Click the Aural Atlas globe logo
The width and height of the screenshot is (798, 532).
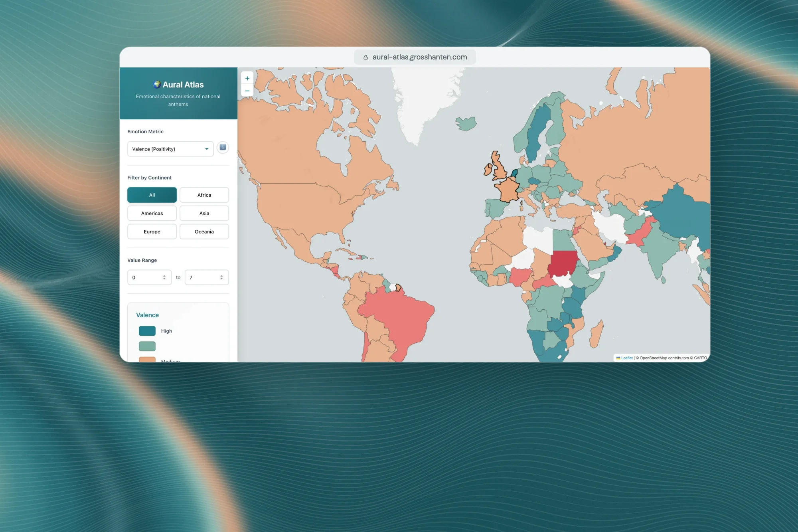point(157,85)
